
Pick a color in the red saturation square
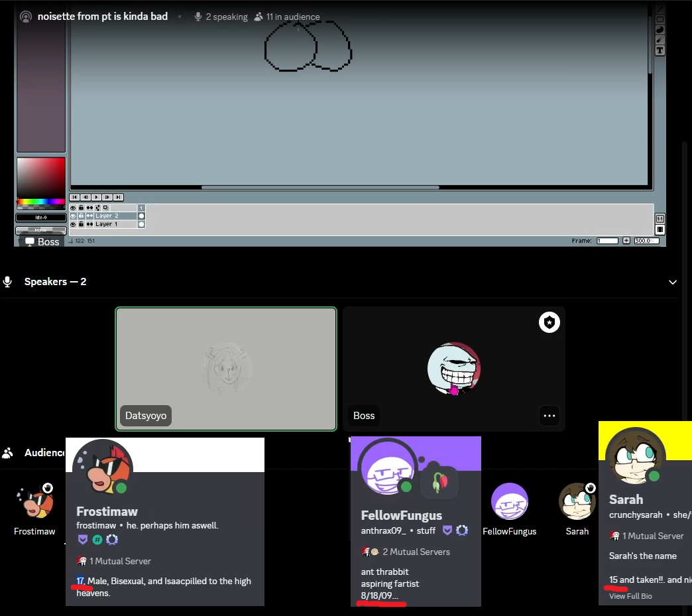(41, 178)
